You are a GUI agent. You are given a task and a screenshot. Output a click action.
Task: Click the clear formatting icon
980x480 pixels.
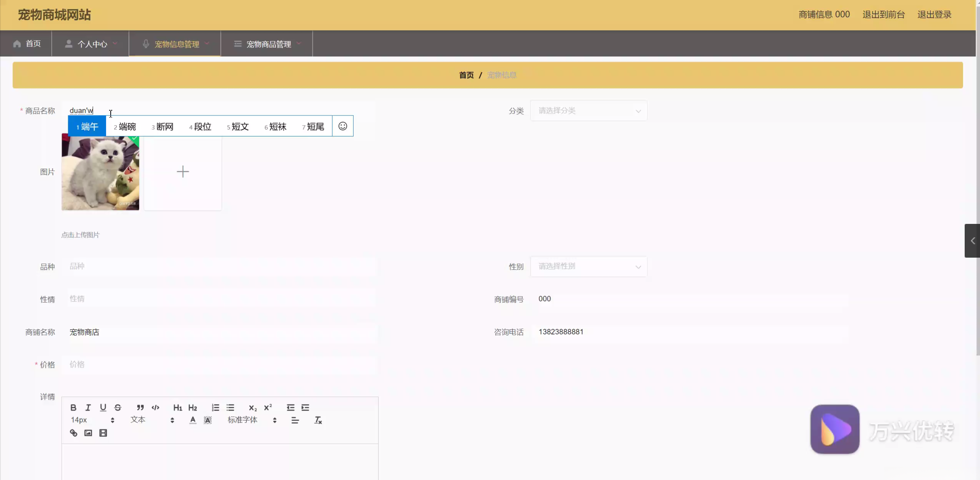pos(318,420)
